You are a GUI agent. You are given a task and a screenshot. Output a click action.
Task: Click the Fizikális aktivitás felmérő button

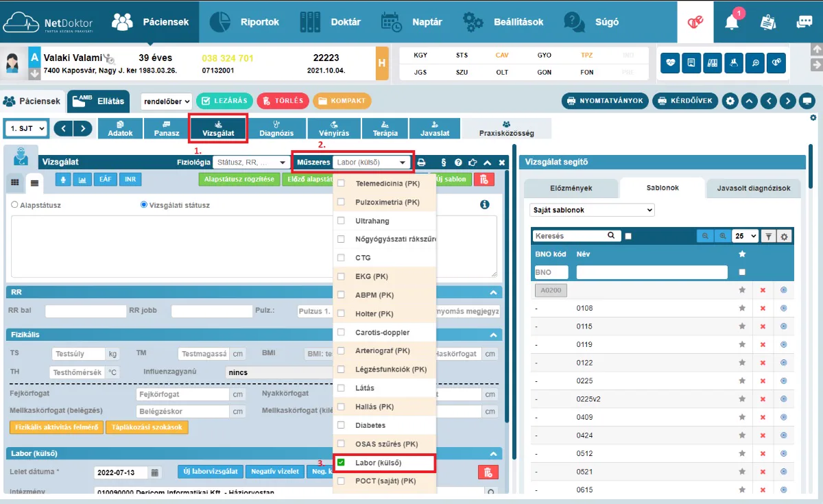(56, 427)
